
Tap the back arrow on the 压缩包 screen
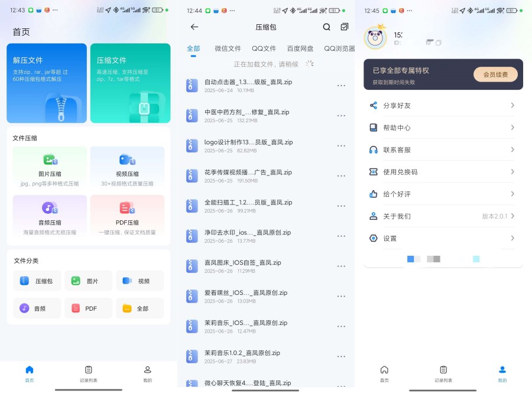tap(193, 27)
